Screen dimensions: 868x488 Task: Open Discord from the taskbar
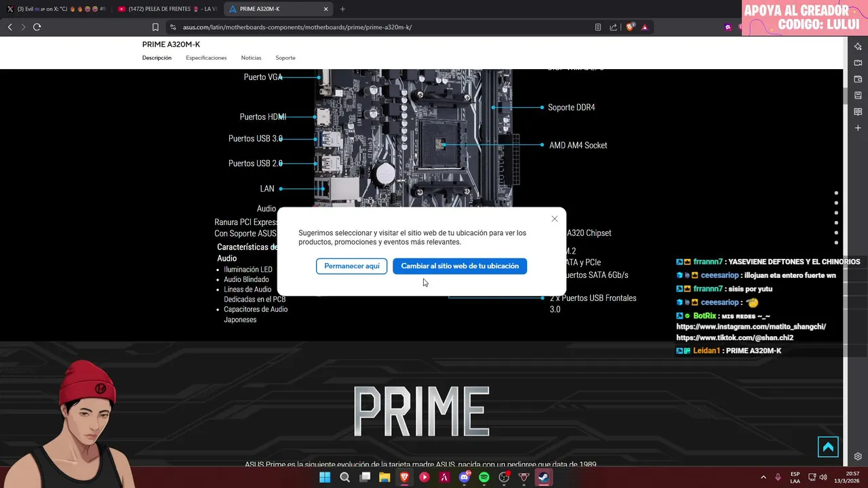click(x=465, y=477)
